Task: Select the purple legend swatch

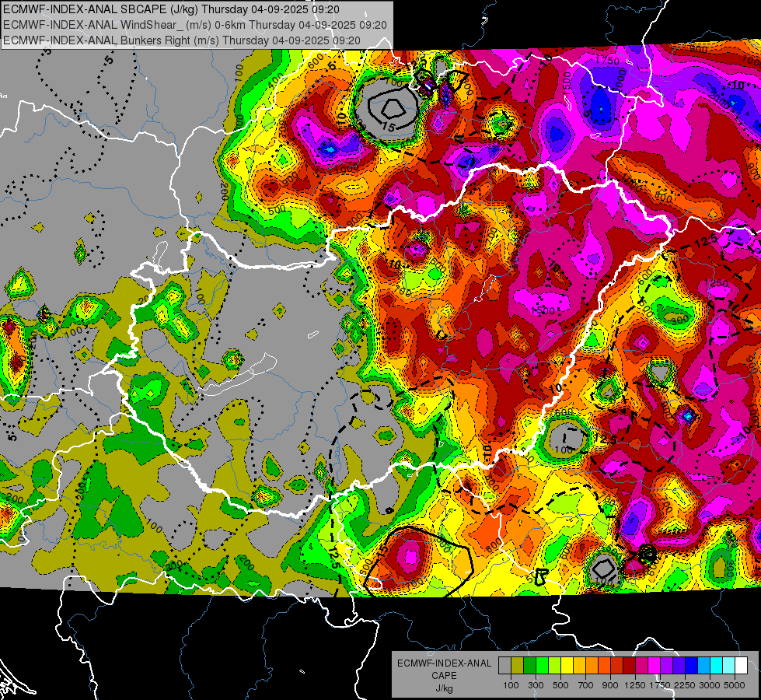Action: 666,666
